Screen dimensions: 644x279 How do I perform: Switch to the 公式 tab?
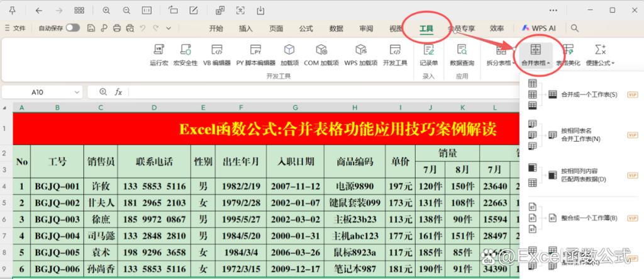pos(306,28)
